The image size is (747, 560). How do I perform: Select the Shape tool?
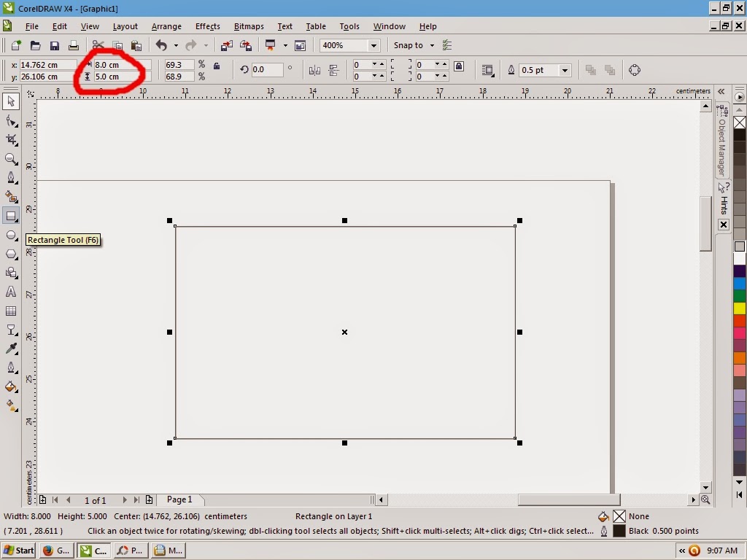pyautogui.click(x=11, y=120)
